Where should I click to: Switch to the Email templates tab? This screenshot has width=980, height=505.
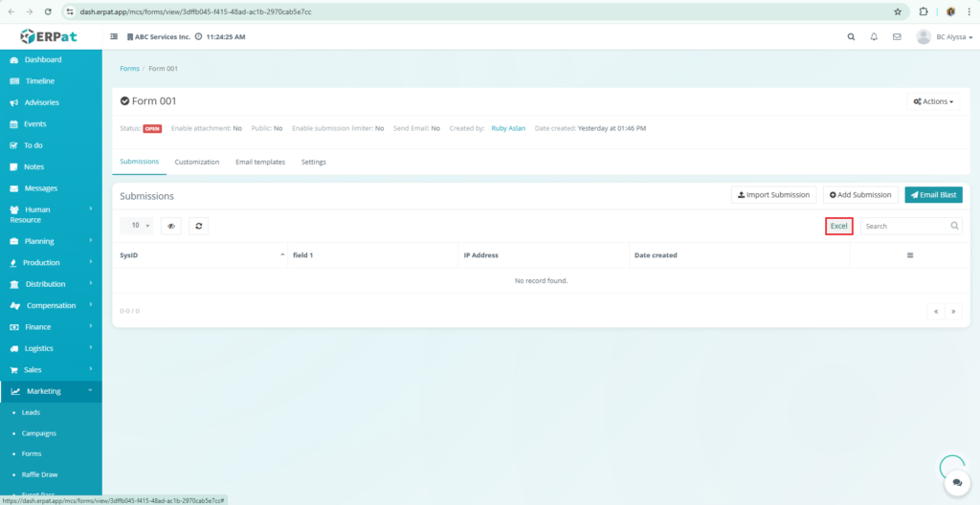click(x=260, y=162)
